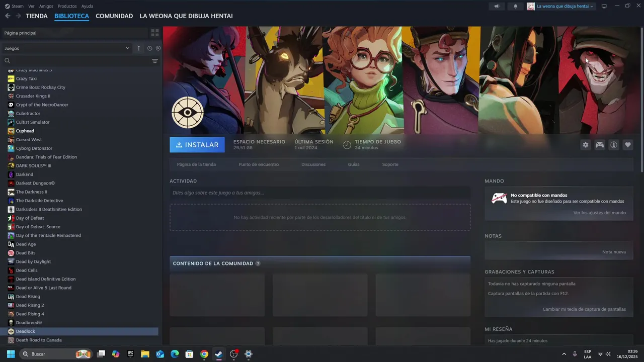Select DARK SOULS III in game list

tap(33, 166)
